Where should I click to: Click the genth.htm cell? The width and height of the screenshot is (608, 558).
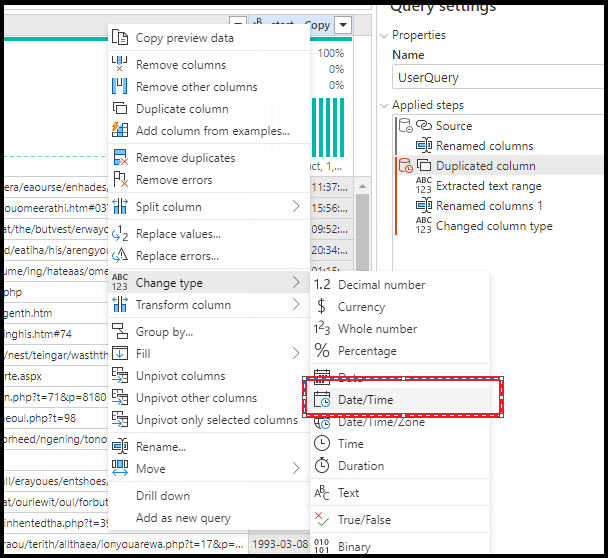pos(55,313)
